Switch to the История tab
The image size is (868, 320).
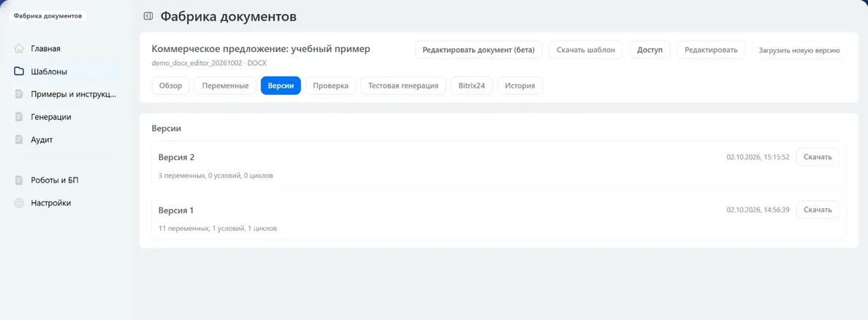point(519,85)
